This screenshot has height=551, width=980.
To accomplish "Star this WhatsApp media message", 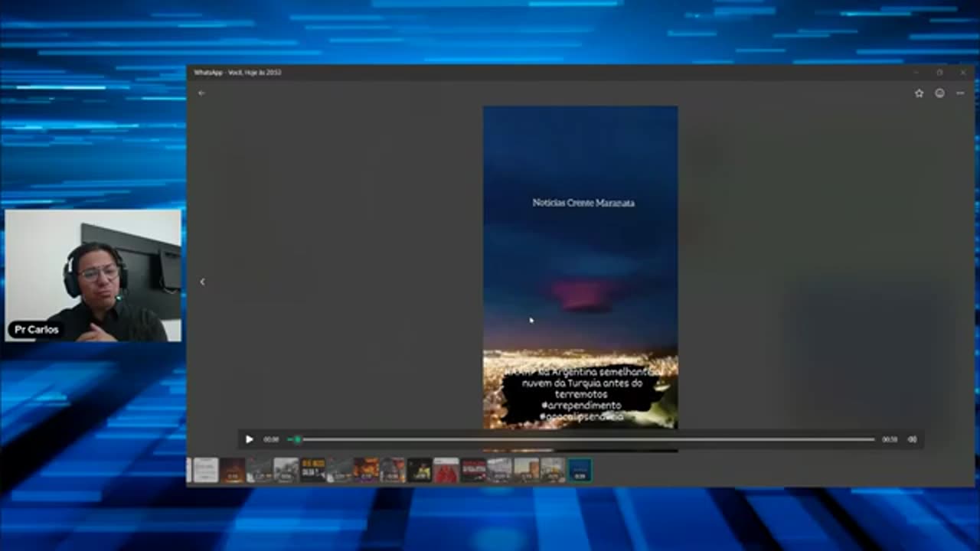I will click(919, 93).
